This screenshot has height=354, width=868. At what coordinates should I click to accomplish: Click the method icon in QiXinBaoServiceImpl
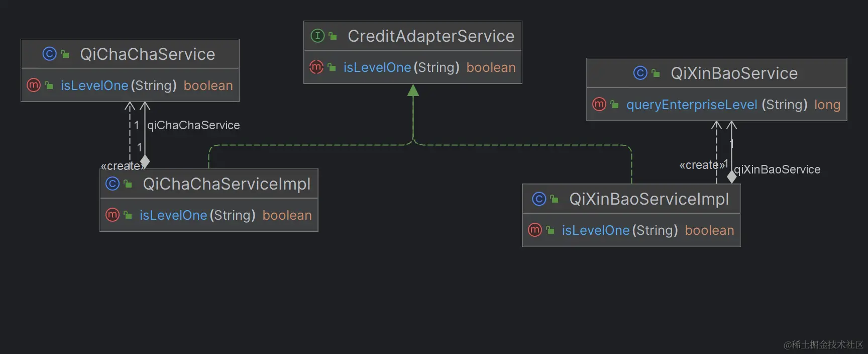(x=534, y=230)
